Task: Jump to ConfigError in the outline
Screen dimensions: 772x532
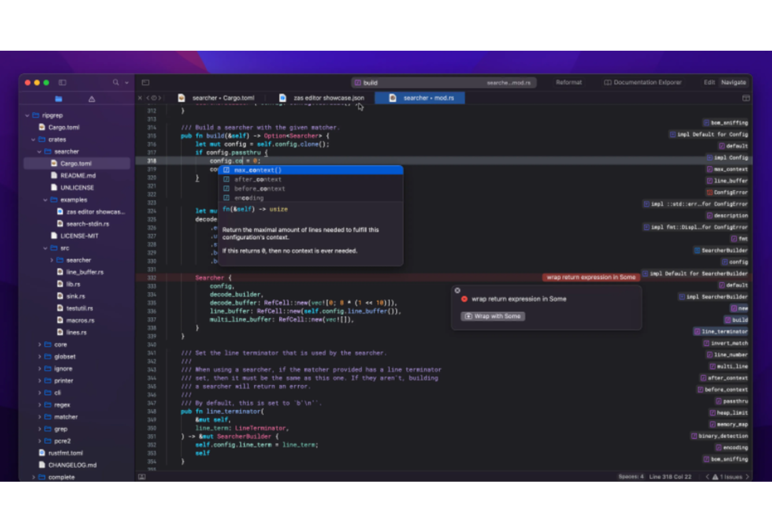Action: pyautogui.click(x=727, y=192)
